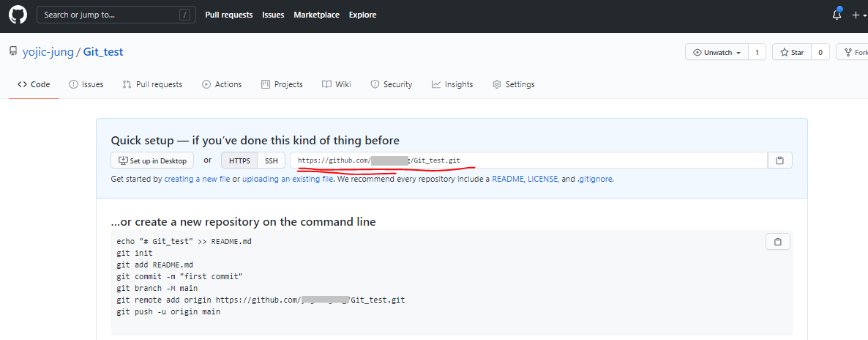
Task: Open the plus create-new menu
Action: point(859,15)
